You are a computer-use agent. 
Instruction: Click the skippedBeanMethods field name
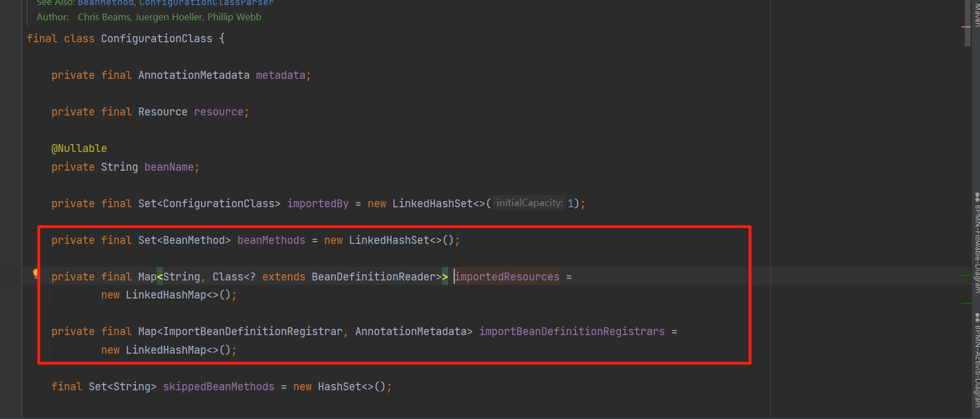219,386
